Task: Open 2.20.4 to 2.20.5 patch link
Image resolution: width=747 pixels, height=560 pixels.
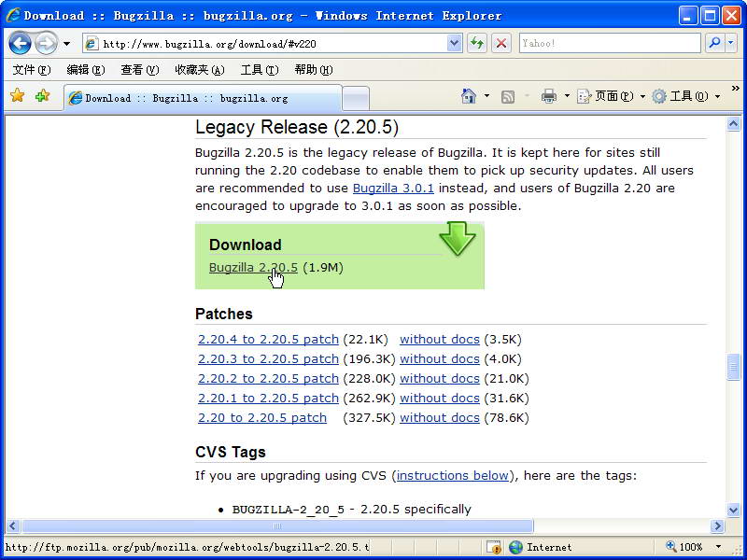Action: pos(268,340)
